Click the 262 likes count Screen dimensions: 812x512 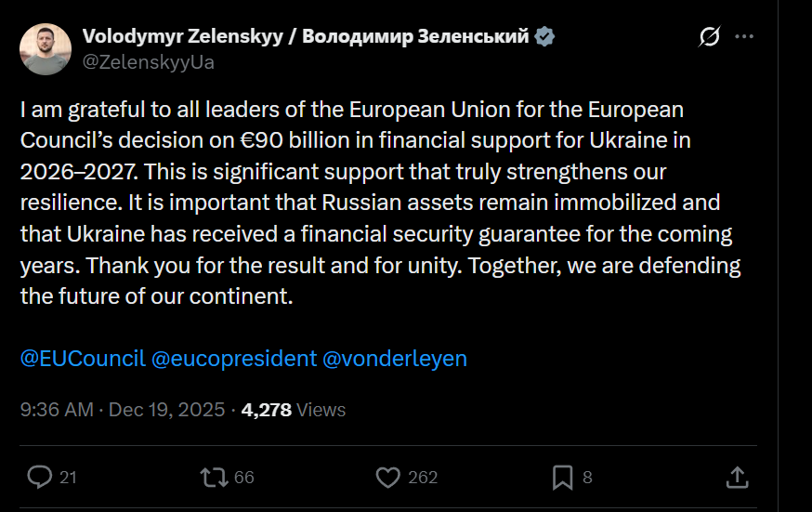pos(423,478)
